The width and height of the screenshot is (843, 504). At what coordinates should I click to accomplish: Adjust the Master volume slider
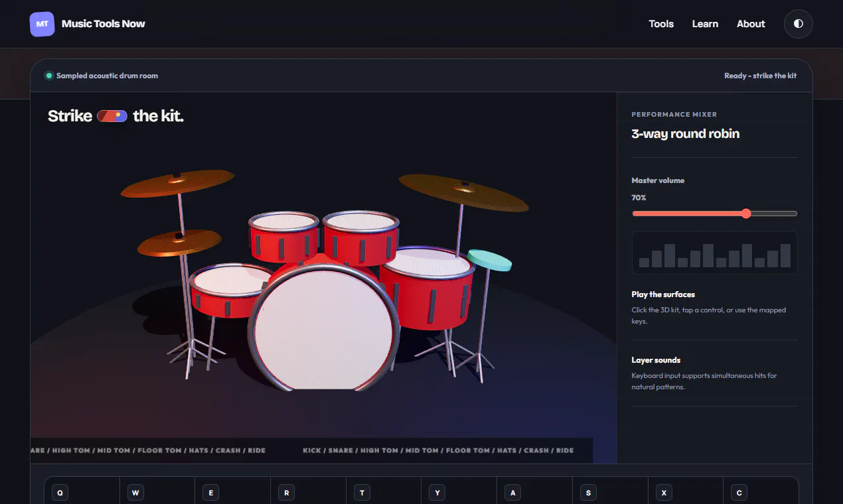(714, 214)
